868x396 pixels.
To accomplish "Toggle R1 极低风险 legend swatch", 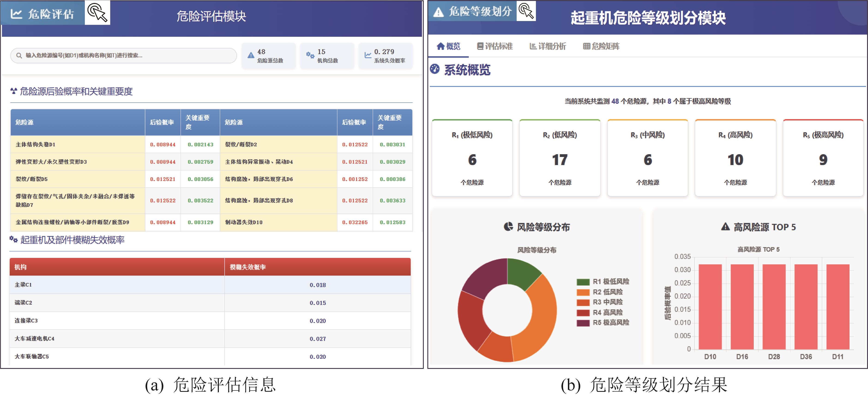I will [583, 282].
